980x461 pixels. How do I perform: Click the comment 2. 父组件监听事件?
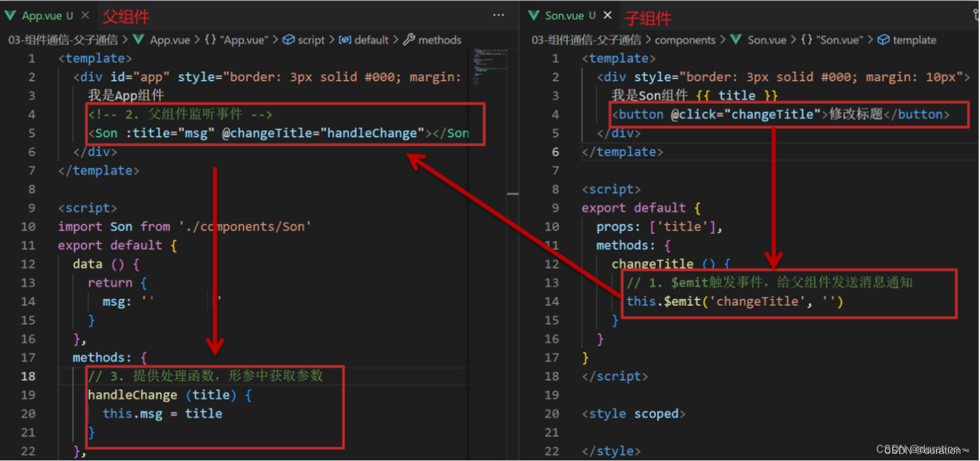pyautogui.click(x=180, y=114)
